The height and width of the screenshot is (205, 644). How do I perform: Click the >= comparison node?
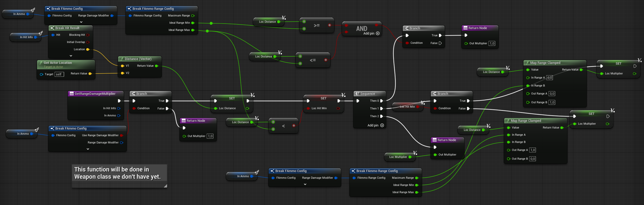[x=317, y=25]
